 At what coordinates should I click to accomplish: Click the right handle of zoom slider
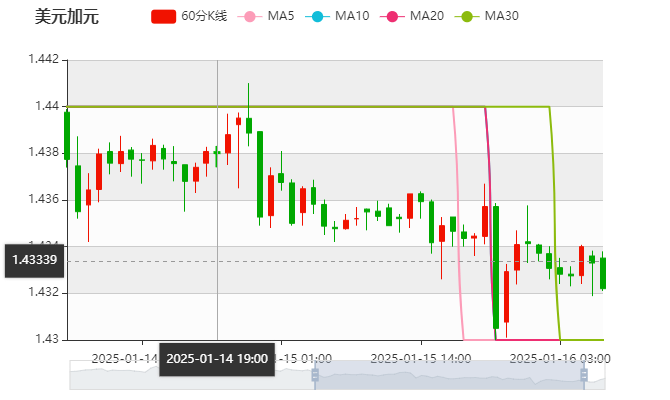(x=585, y=375)
